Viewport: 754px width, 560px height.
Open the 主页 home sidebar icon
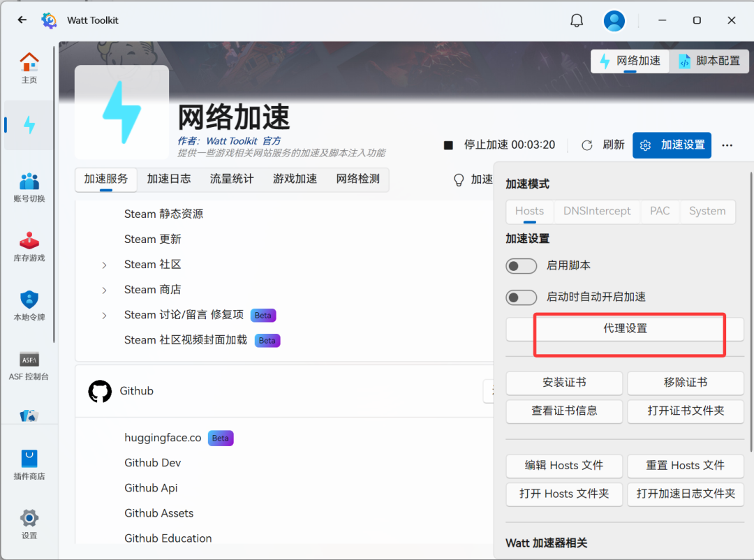coord(29,67)
